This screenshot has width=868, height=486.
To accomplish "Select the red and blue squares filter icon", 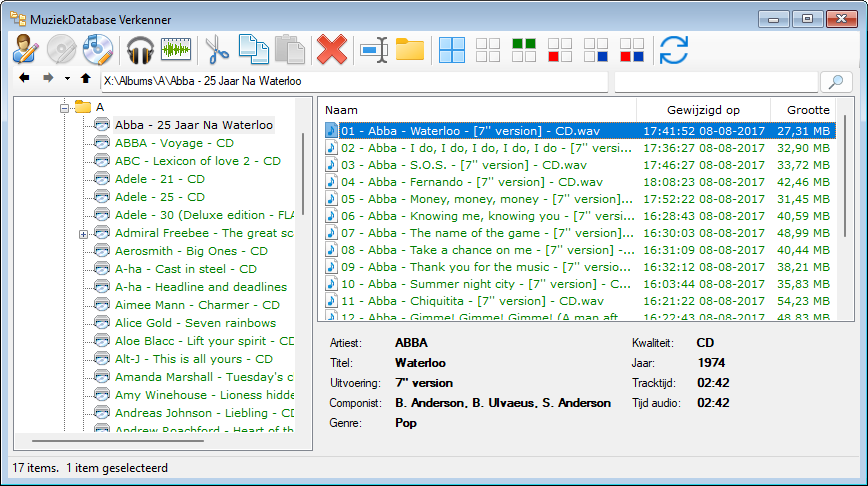I will (x=632, y=50).
